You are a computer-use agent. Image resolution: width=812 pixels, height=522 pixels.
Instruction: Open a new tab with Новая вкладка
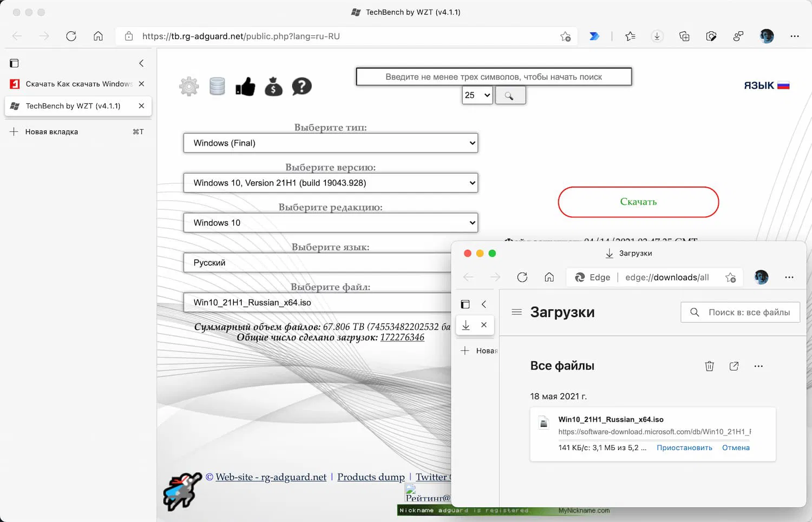coord(51,131)
